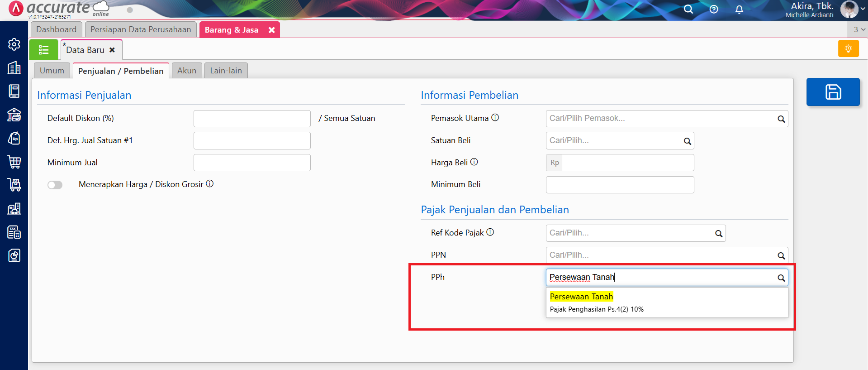Go to the Dashboard tab
Viewport: 868px width, 370px height.
pyautogui.click(x=57, y=29)
